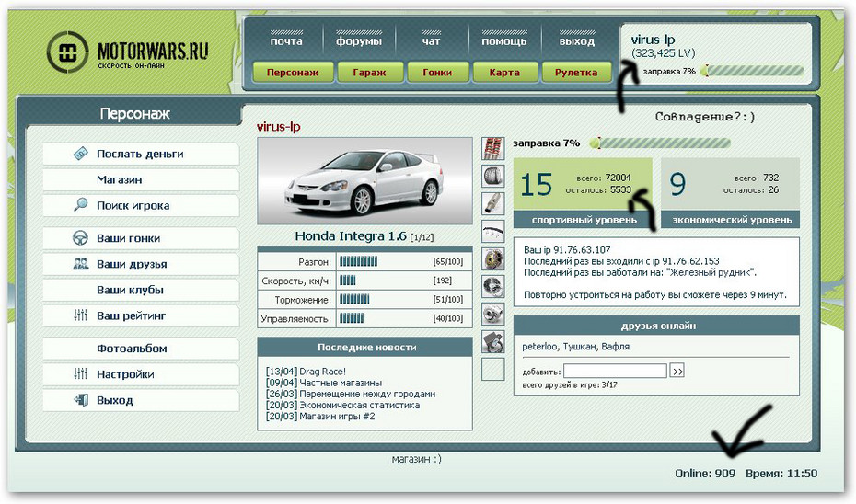Click the magnifier icon for Поиск игрока
This screenshot has height=504, width=856.
81,205
